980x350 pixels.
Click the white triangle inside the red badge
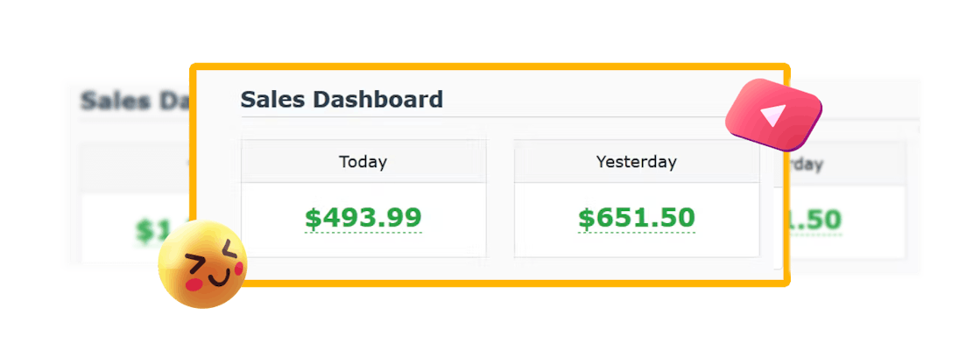click(773, 115)
